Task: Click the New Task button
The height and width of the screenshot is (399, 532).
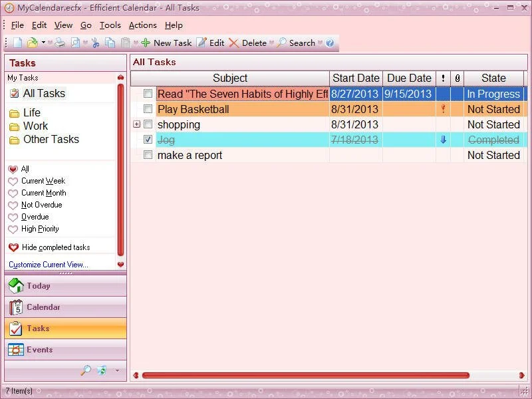Action: point(166,43)
